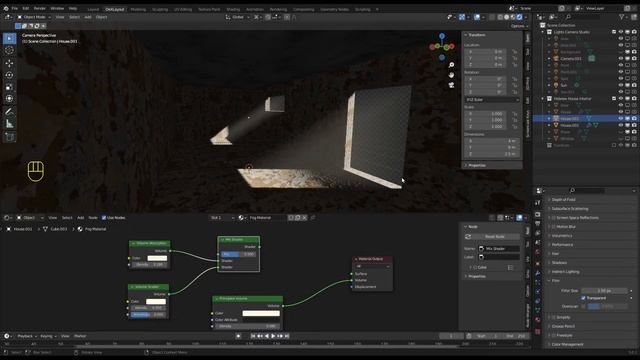Play the animation in timeline

[273, 336]
